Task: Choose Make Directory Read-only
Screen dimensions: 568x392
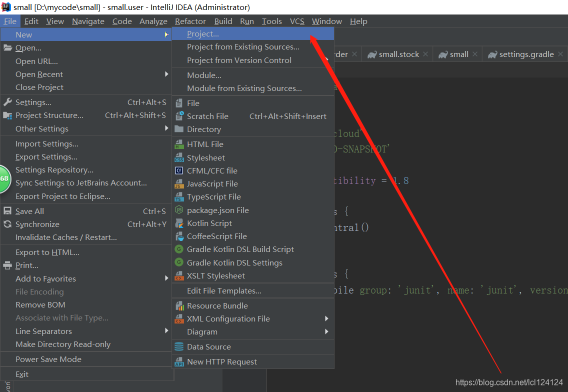Action: tap(86, 344)
